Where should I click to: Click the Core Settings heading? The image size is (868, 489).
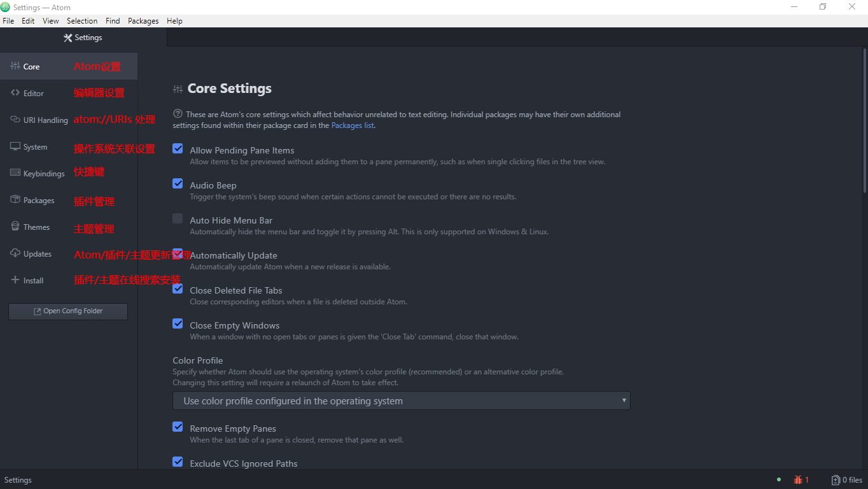click(230, 89)
